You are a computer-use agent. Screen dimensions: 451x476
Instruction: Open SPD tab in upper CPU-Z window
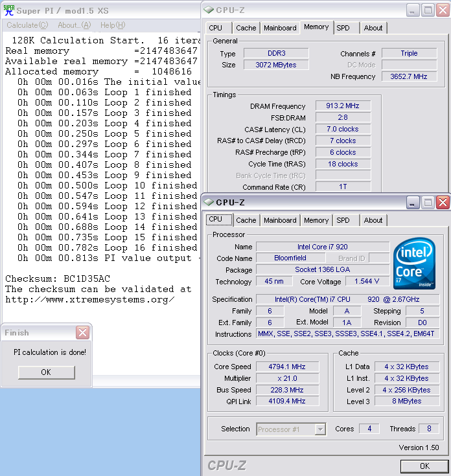tap(346, 28)
